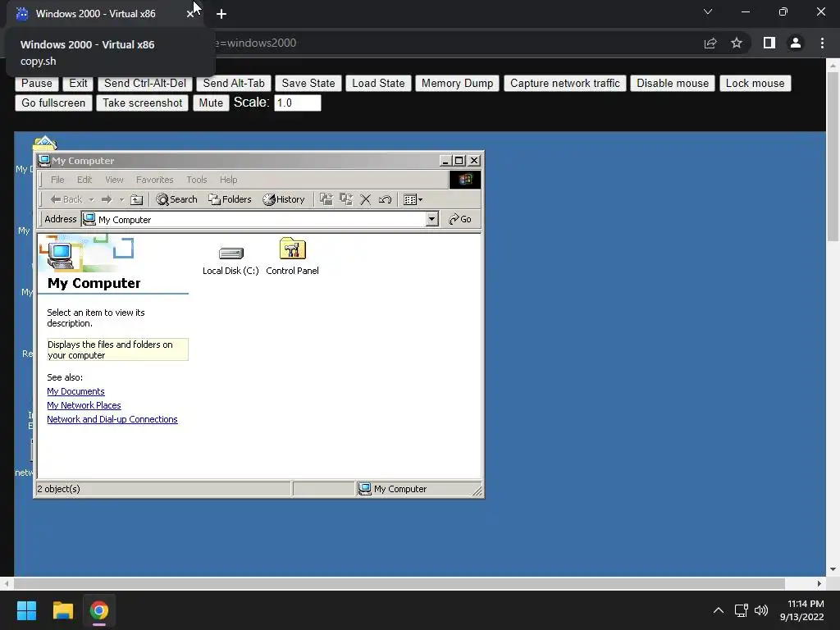
Task: Click the Go fullscreen button
Action: click(53, 103)
